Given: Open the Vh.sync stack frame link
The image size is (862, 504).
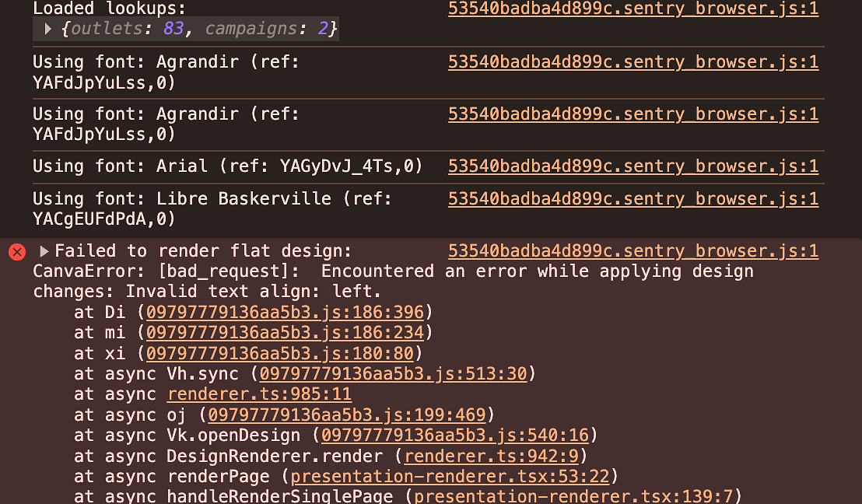Looking at the screenshot, I should (x=394, y=374).
